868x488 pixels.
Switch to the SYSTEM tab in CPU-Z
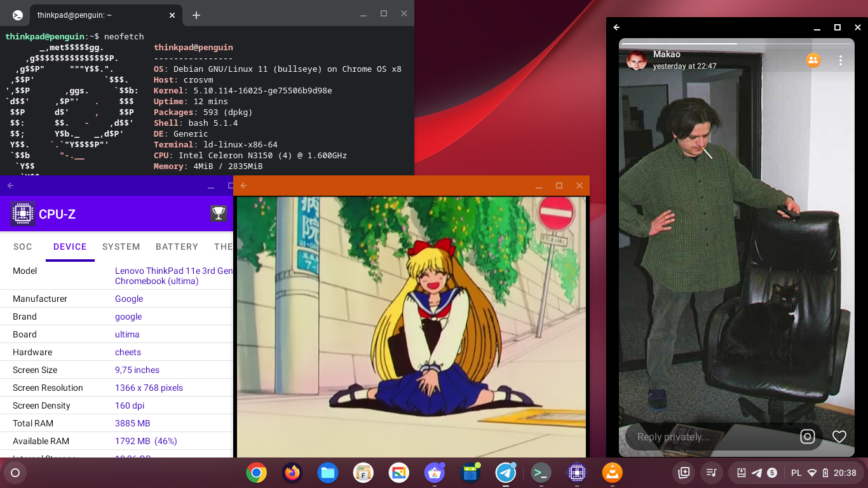121,247
